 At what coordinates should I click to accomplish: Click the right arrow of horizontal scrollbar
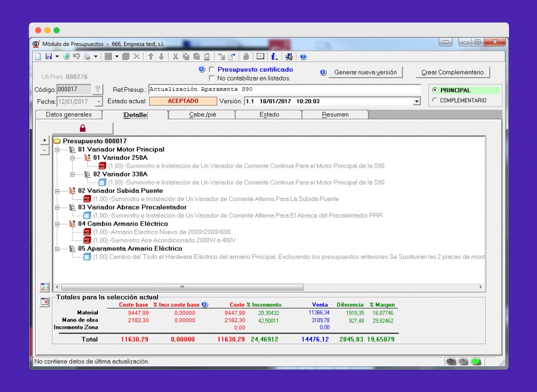point(480,287)
